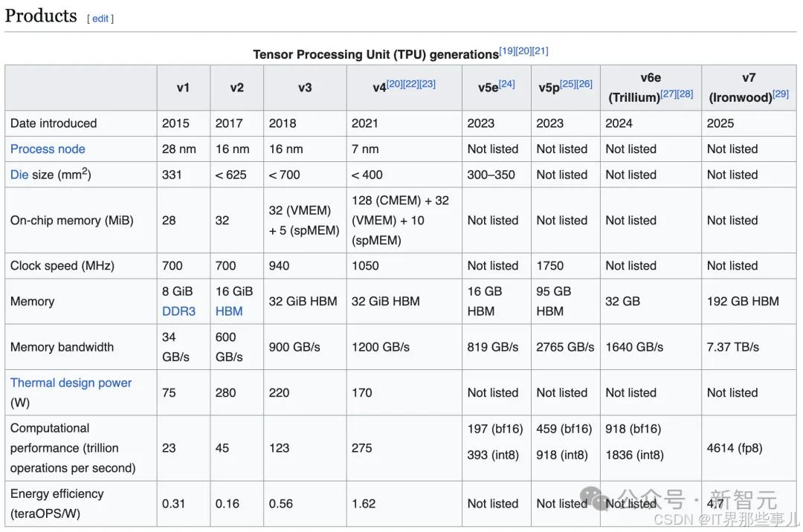Open citation [26] beside the v5p header
Viewport: 803px width, 532px height.
pos(584,84)
